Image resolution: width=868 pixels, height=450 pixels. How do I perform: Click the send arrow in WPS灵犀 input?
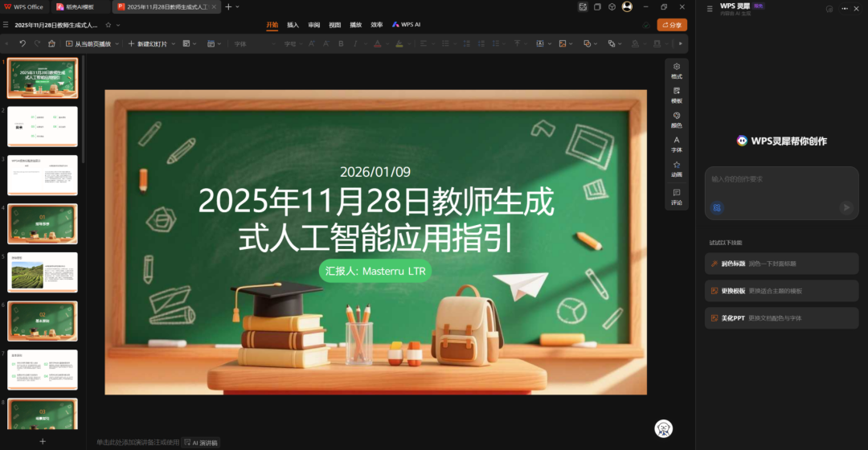tap(845, 207)
